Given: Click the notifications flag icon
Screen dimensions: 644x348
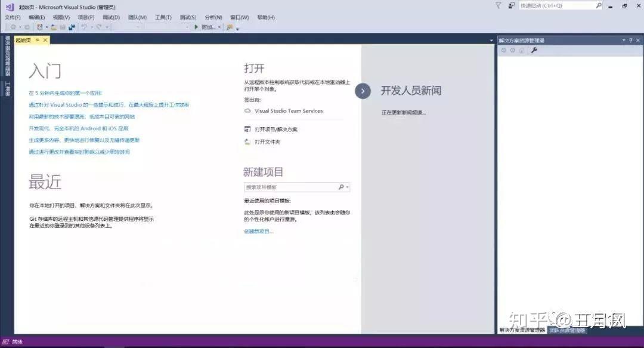Looking at the screenshot, I should 498,5.
